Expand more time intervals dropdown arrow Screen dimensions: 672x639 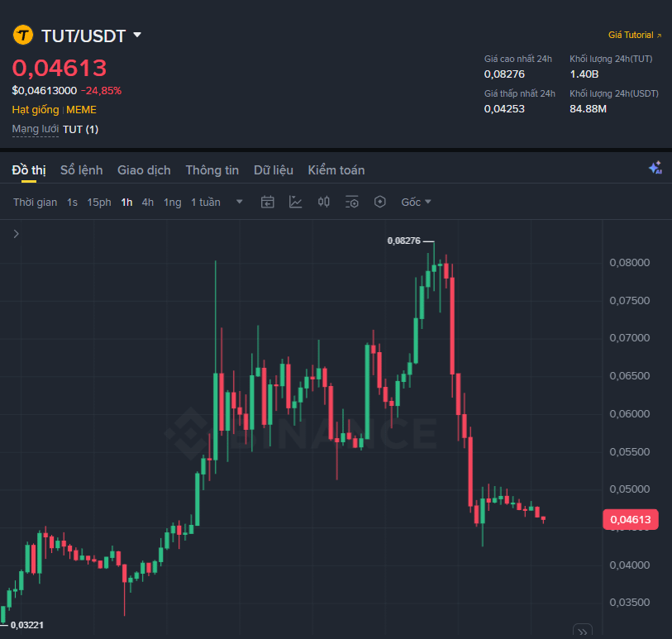[240, 202]
